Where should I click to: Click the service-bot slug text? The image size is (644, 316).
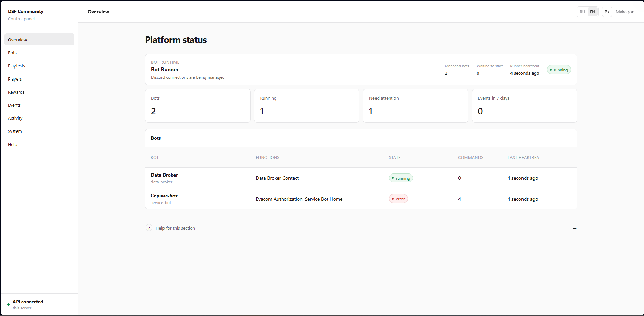(161, 203)
